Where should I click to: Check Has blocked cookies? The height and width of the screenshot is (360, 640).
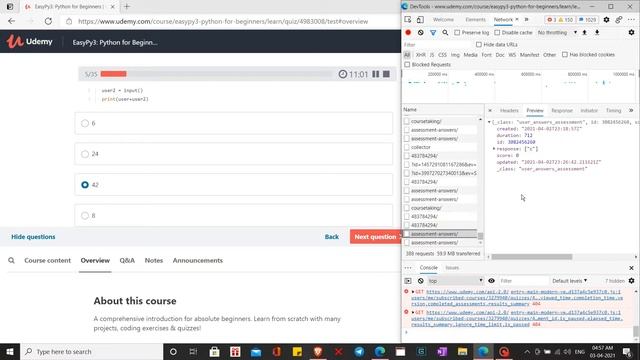pos(565,55)
